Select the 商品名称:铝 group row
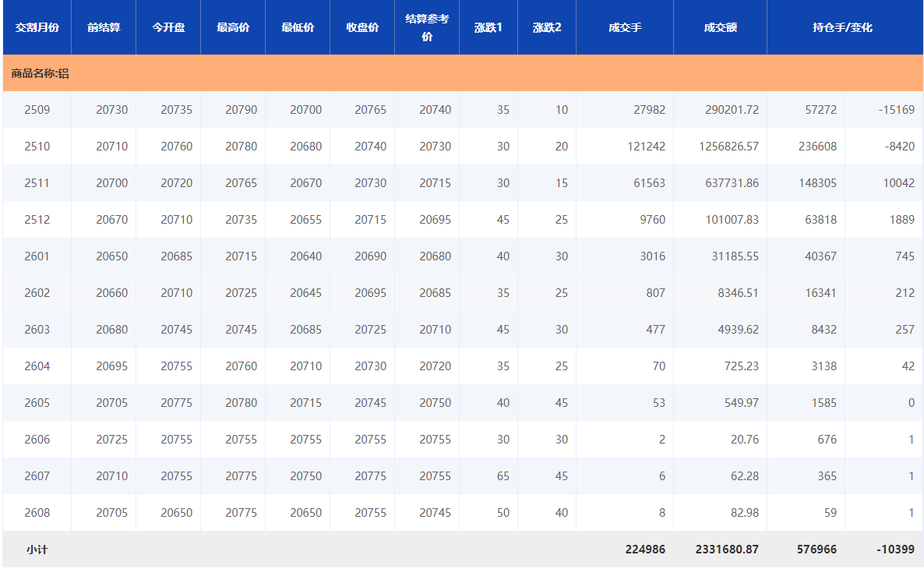Viewport: 924px width, 569px height. [x=41, y=74]
